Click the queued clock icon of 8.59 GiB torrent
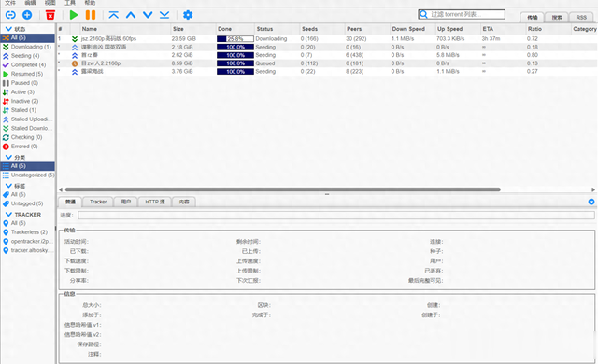 pos(75,63)
